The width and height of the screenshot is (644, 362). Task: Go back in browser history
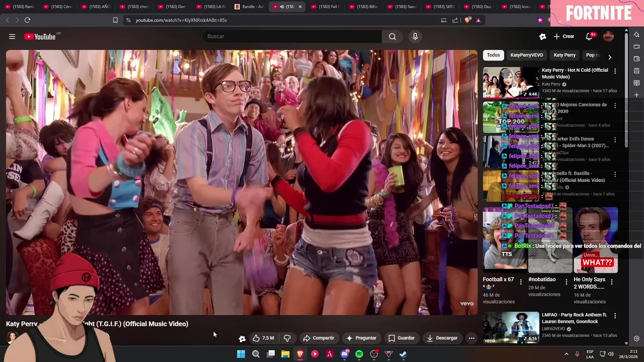coord(7,20)
